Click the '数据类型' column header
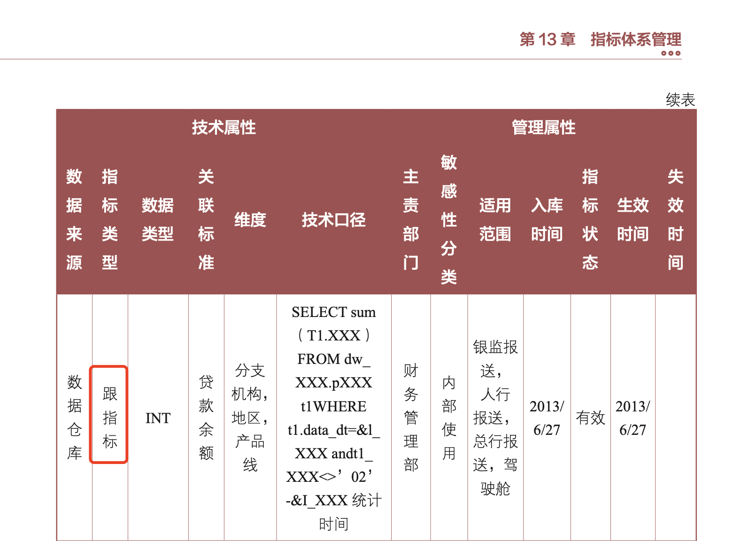Viewport: 756px width, 541px height. (x=158, y=219)
